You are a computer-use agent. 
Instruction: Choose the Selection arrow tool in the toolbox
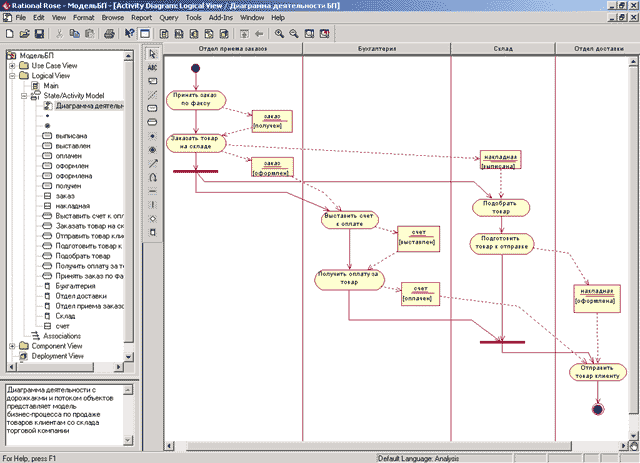coord(152,54)
